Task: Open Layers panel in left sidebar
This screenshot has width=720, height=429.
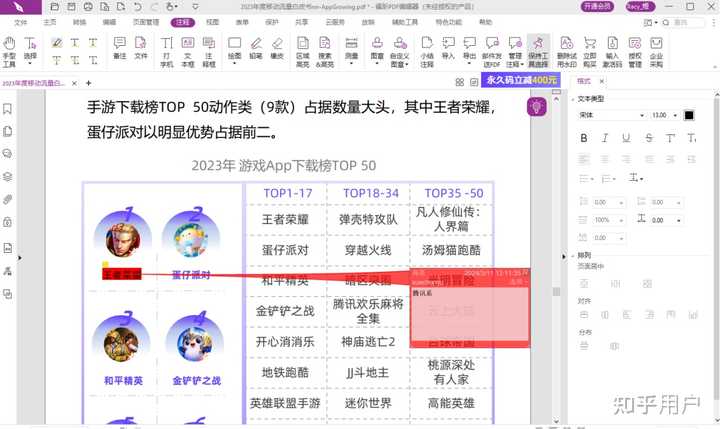Action: pyautogui.click(x=7, y=177)
